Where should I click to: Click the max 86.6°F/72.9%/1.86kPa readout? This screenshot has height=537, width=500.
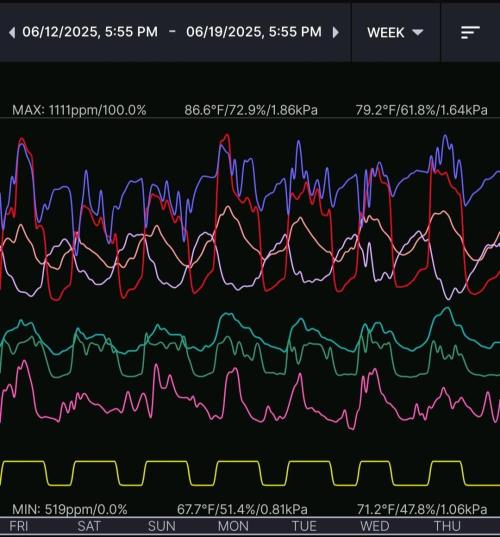tap(251, 110)
